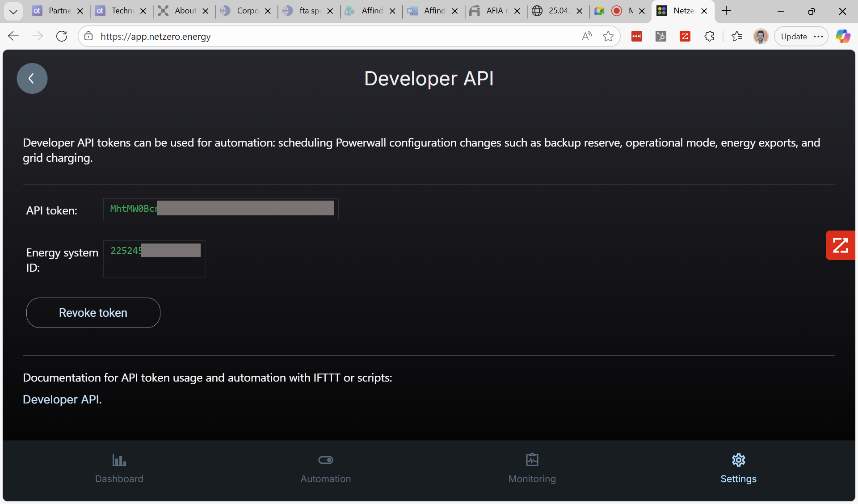
Task: Click the browser profile avatar
Action: tap(761, 36)
